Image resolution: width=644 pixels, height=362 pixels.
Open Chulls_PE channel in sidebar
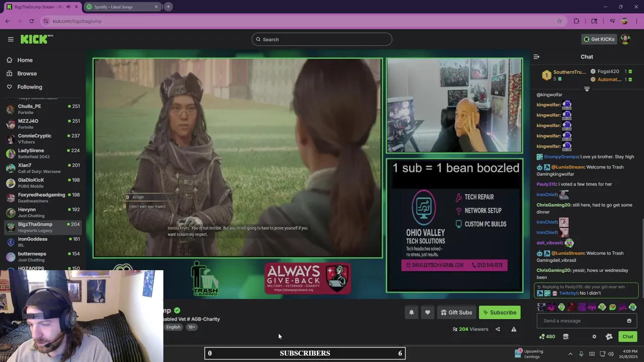click(42, 109)
